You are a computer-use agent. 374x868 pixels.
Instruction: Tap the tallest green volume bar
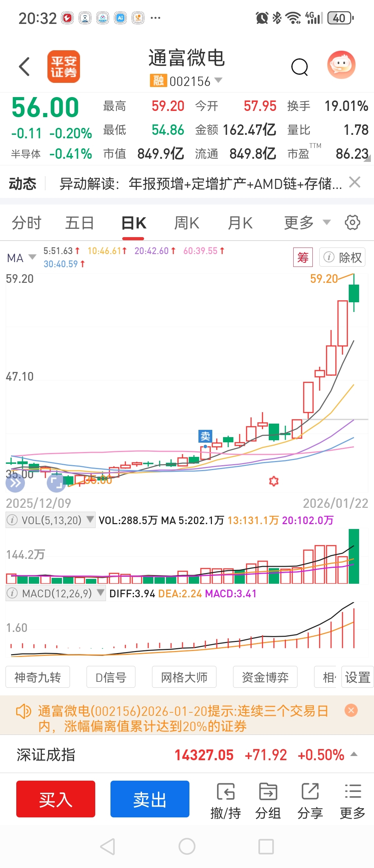click(354, 556)
